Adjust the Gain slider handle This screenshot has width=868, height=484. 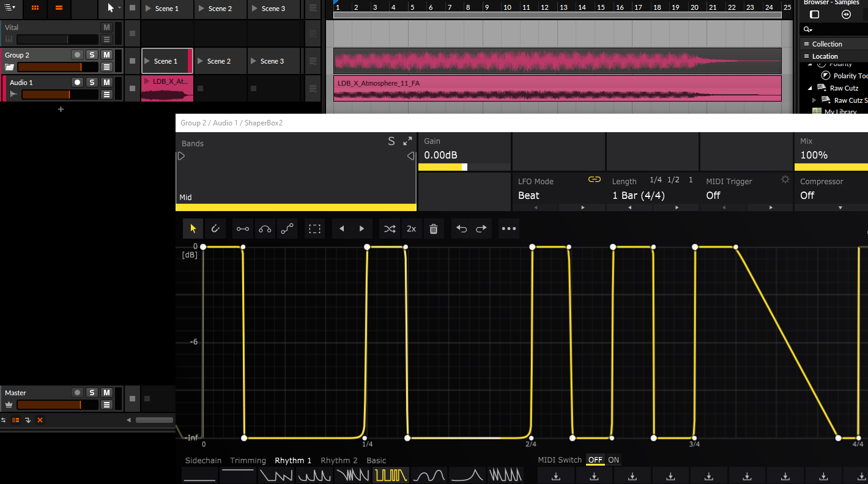click(464, 167)
